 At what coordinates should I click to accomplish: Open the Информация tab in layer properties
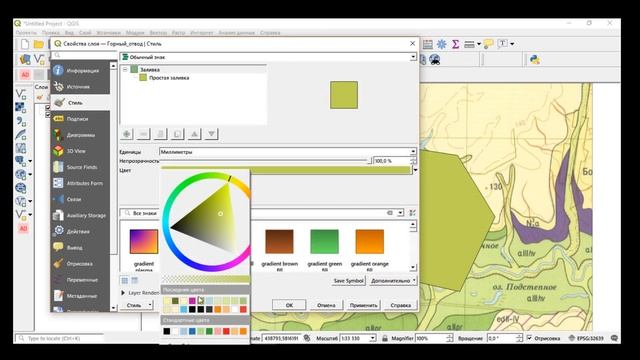[x=80, y=71]
